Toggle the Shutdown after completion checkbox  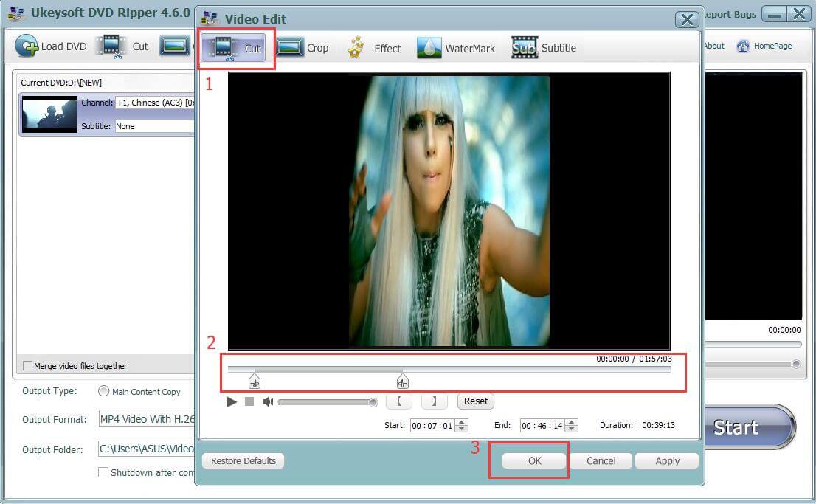coord(103,472)
